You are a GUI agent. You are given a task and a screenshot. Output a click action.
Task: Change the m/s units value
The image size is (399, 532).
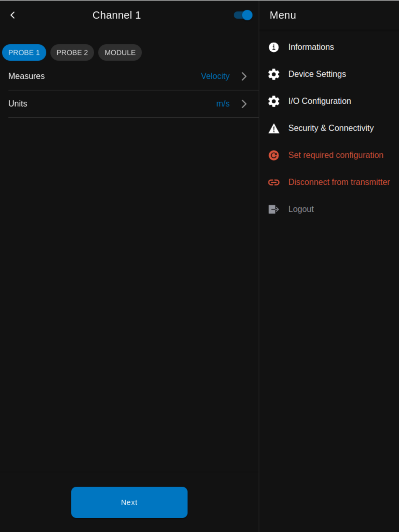[223, 104]
